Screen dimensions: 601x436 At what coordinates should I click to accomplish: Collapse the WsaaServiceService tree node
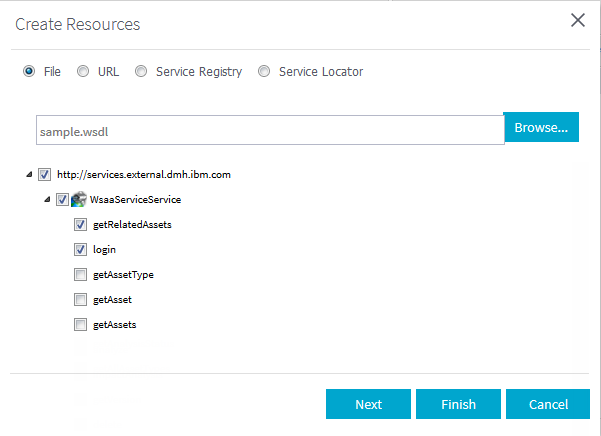point(47,200)
